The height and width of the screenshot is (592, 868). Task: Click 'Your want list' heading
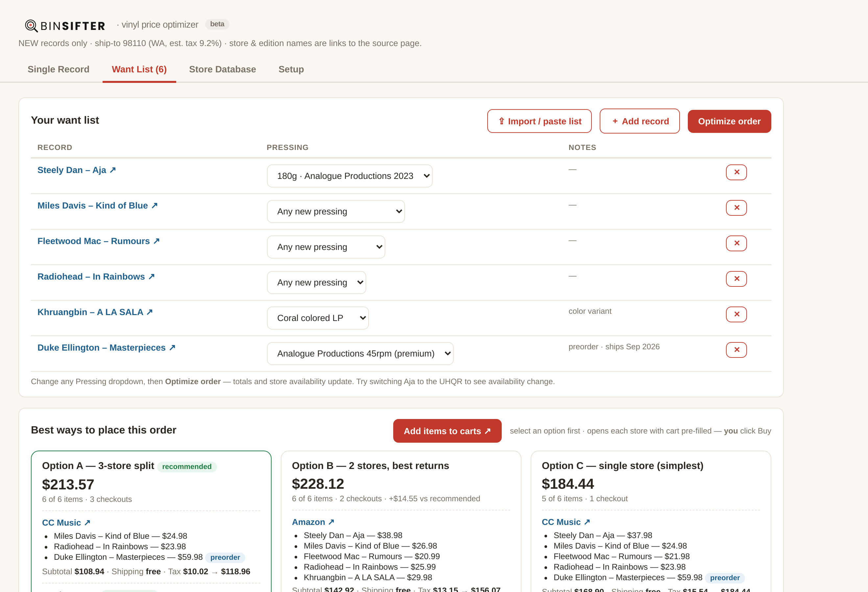tap(65, 120)
